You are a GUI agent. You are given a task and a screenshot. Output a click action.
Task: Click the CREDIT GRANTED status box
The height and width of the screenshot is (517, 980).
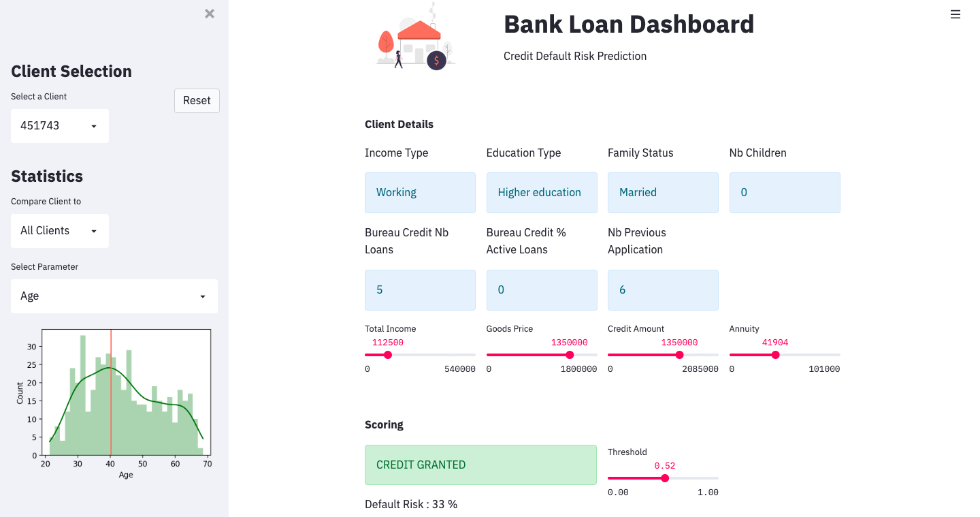pyautogui.click(x=480, y=465)
